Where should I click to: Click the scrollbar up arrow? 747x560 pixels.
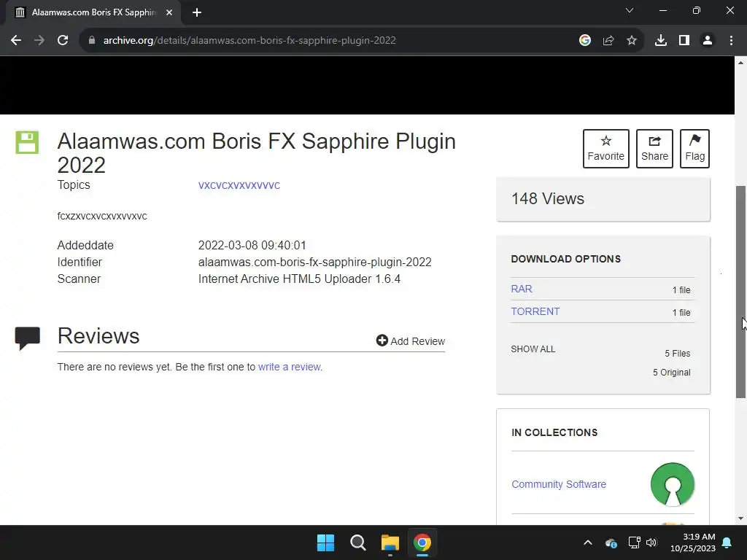coord(741,63)
